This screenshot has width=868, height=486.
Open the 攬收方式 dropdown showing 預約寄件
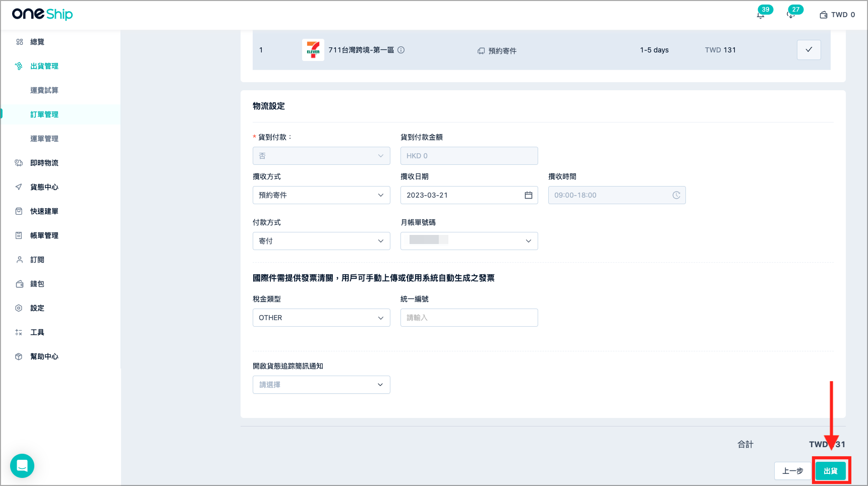click(321, 195)
